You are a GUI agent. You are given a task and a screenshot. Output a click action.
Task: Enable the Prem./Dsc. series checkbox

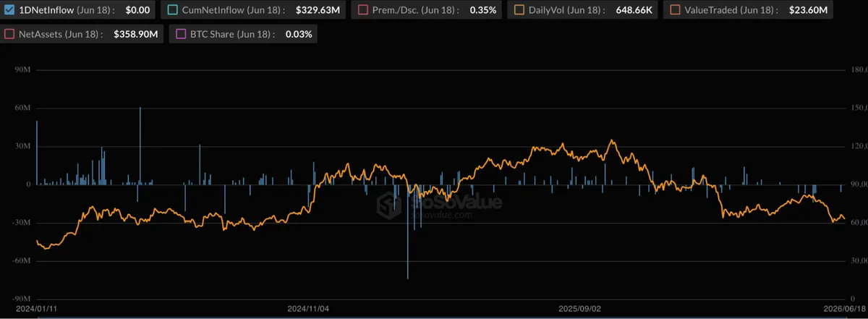(x=362, y=10)
